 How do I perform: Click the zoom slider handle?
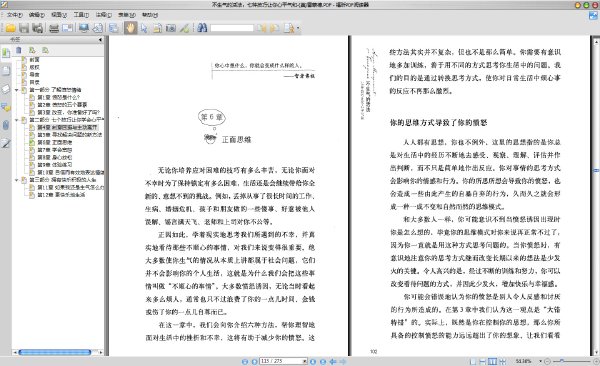(561, 361)
